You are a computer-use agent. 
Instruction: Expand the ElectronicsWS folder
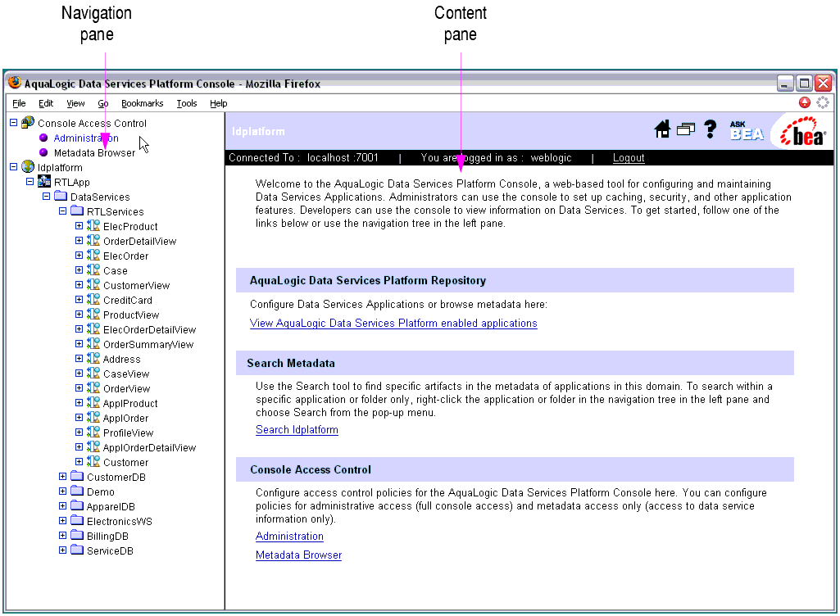[x=62, y=521]
